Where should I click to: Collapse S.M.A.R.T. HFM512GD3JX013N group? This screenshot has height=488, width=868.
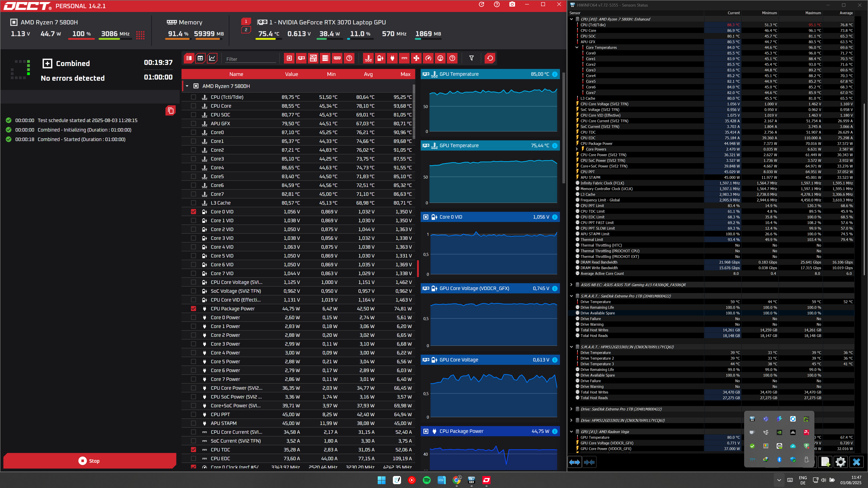tap(571, 347)
